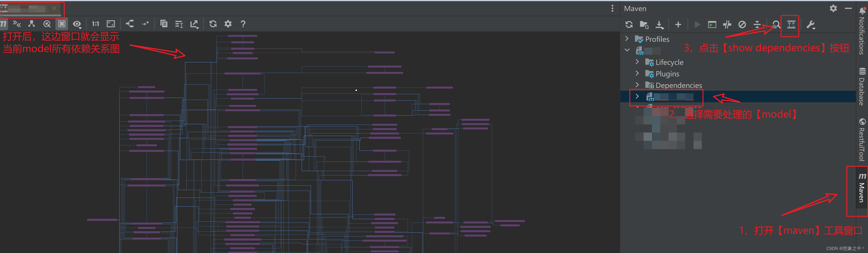Set diagram zoom to actual size 1:1

click(95, 24)
